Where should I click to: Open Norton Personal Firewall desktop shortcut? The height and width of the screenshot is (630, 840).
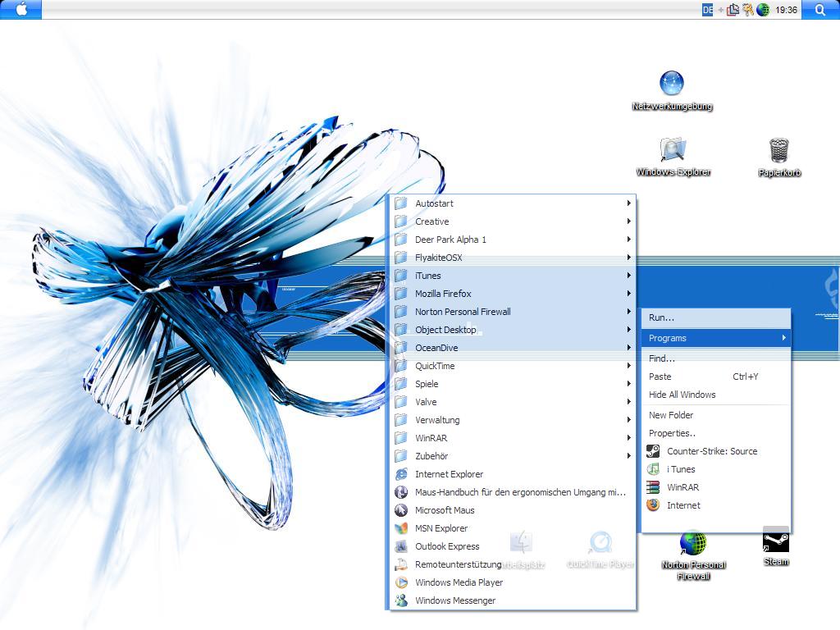pyautogui.click(x=693, y=555)
